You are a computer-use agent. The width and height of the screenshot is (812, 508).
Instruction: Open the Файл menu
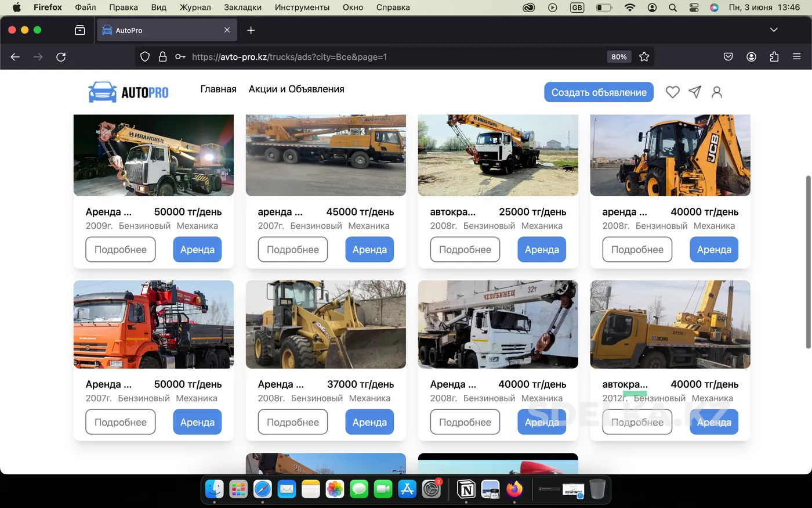[85, 8]
